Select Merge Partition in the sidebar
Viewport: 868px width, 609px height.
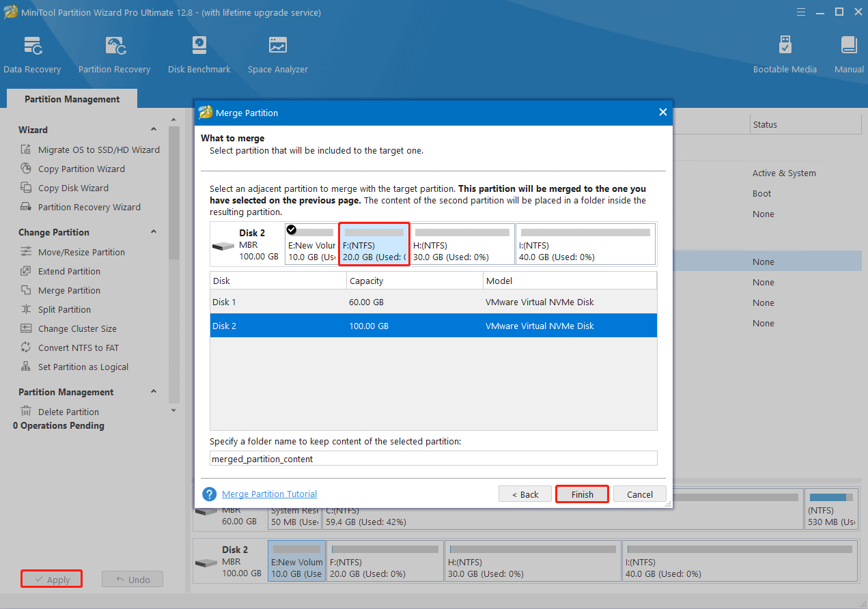pos(61,290)
